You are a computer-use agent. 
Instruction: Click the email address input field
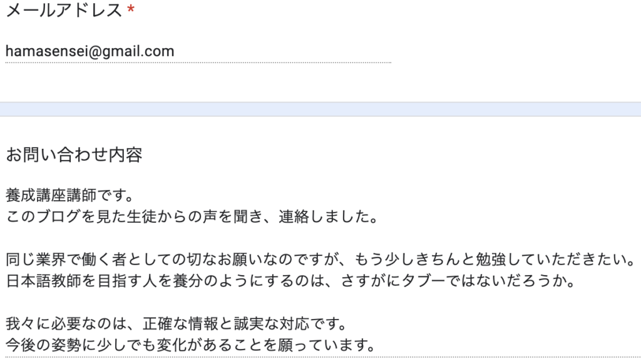pos(197,51)
